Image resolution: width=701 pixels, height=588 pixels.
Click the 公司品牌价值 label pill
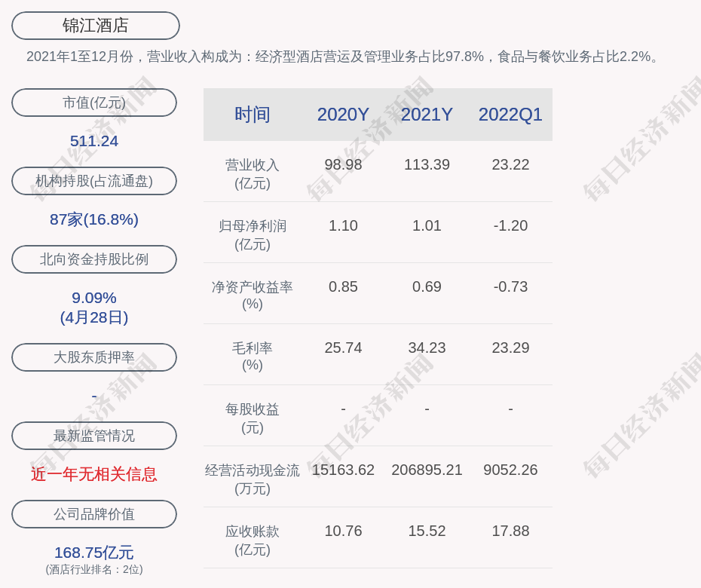click(94, 514)
